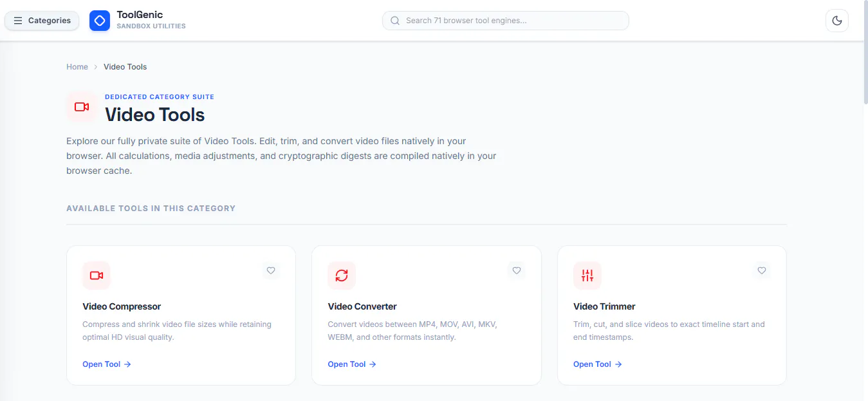
Task: Click the ToolGenic blue diamond logo
Action: coord(100,21)
